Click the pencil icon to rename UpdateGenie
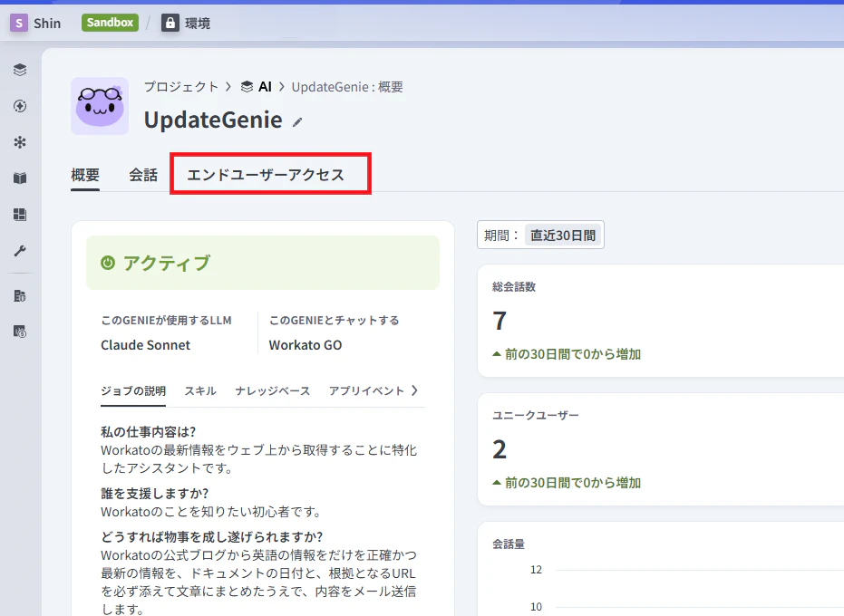844x616 pixels. 297,122
